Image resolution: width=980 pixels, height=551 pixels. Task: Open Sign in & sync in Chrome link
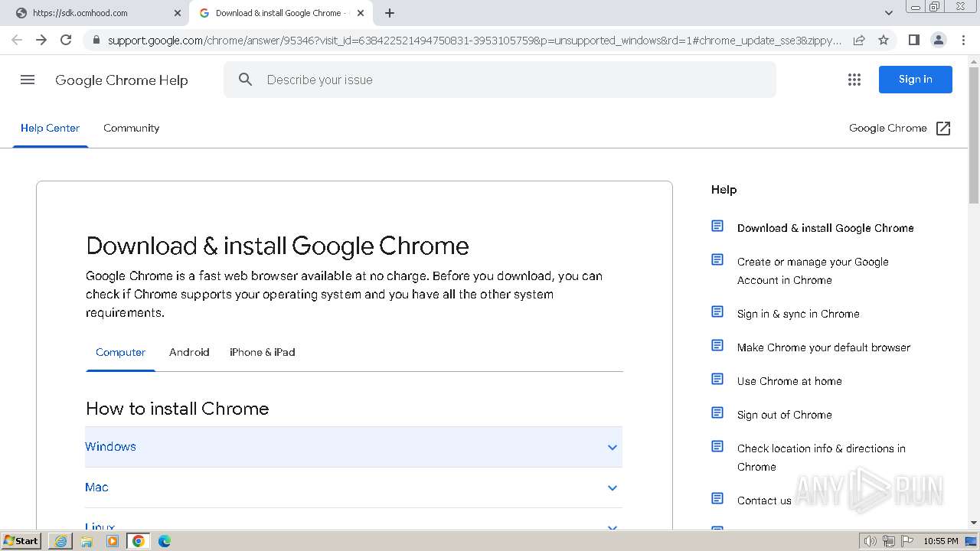799,314
